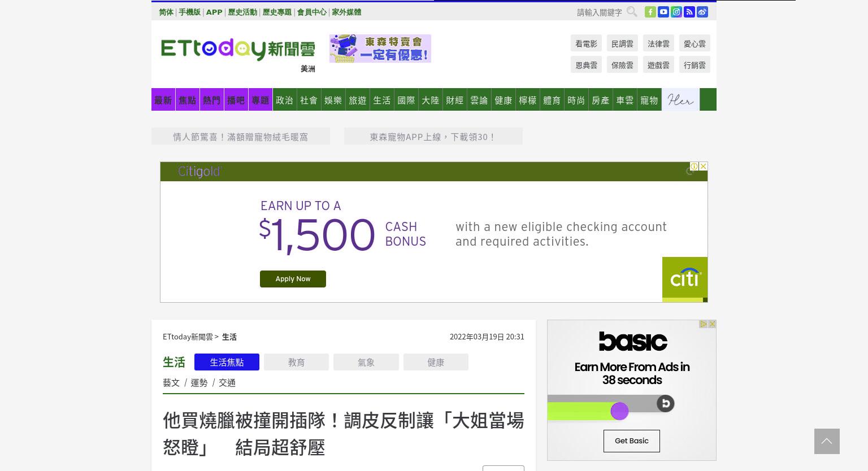Click Apply Now in Citigold ad

[293, 279]
